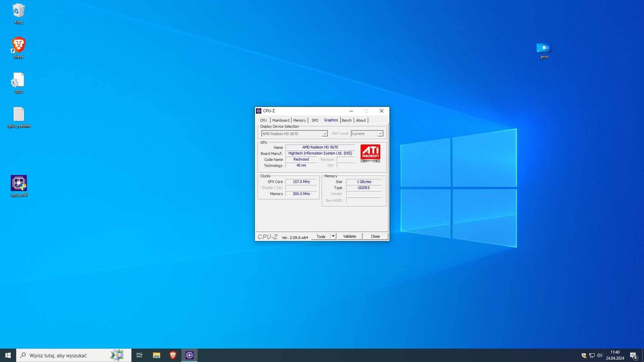Click the Validate button
The height and width of the screenshot is (362, 644).
point(350,236)
